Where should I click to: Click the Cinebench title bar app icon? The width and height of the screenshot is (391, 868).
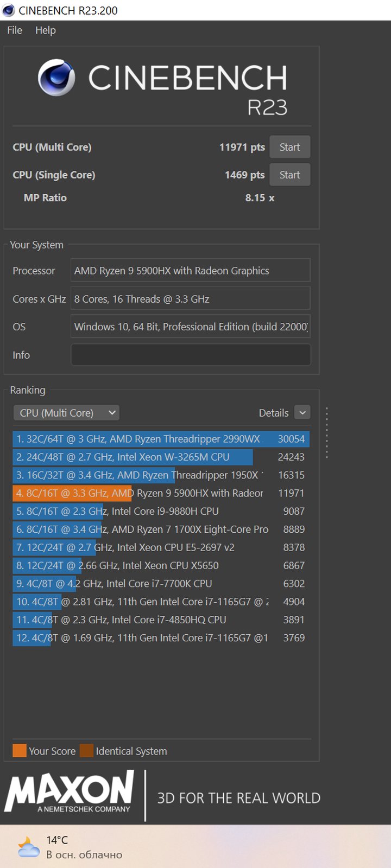(8, 10)
